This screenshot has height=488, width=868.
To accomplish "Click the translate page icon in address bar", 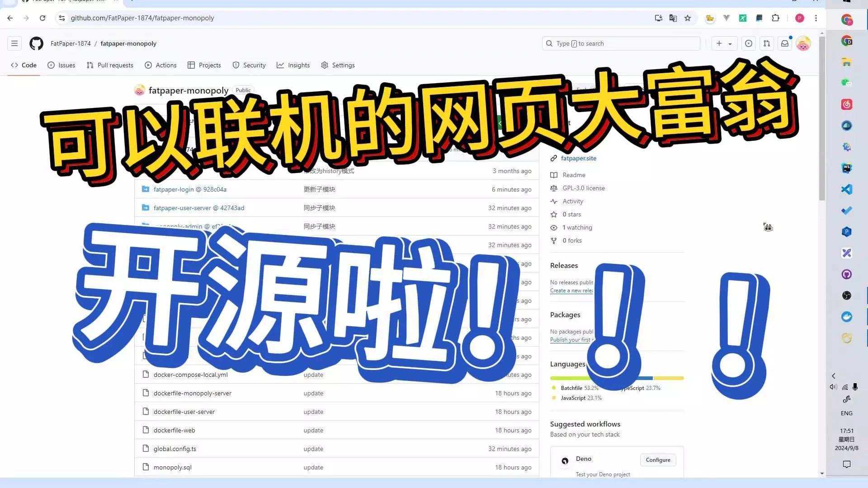I will [673, 18].
